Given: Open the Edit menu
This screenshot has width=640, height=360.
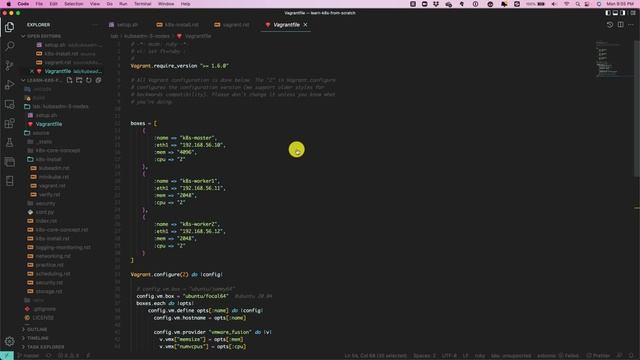Looking at the screenshot, I should tap(53, 4).
